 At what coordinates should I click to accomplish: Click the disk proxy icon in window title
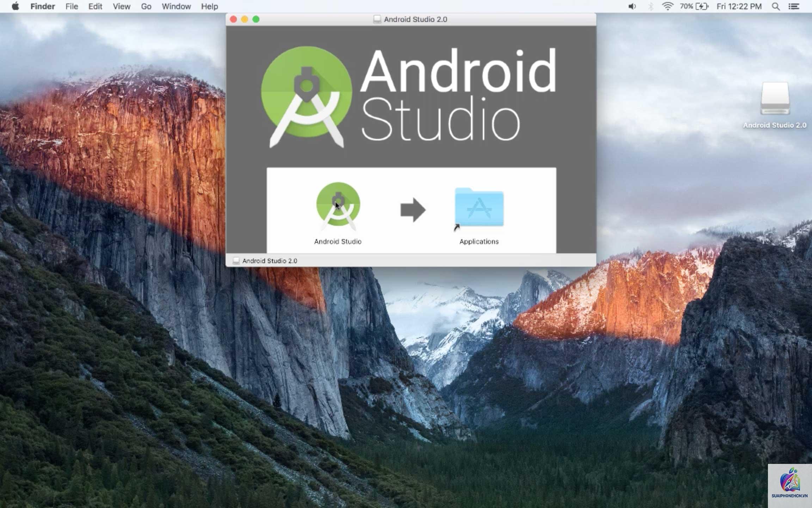[377, 19]
